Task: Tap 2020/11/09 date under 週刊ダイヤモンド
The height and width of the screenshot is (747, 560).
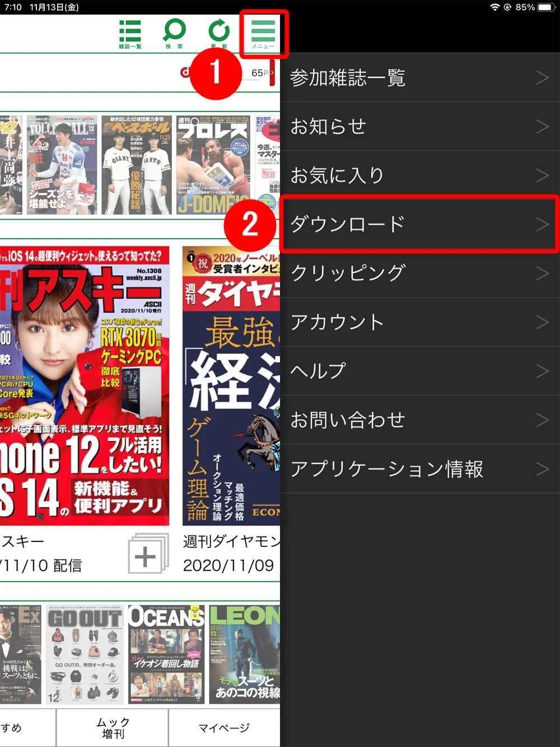Action: (x=228, y=565)
